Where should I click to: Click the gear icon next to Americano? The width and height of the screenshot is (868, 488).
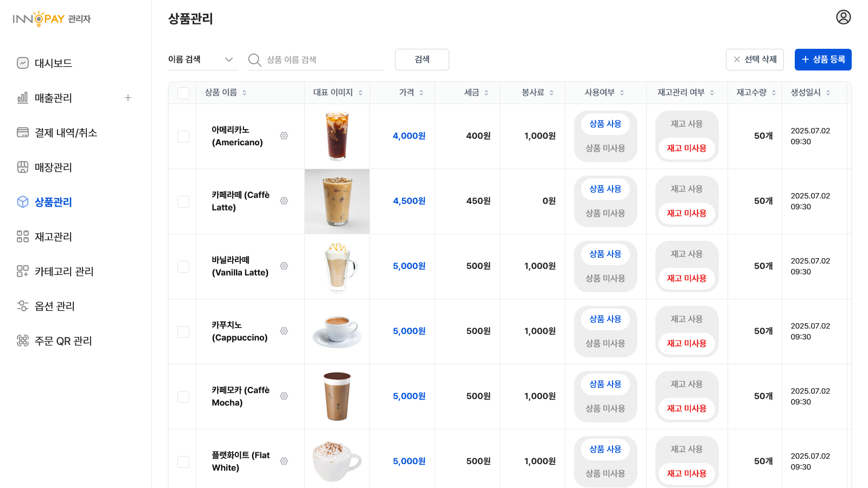(284, 136)
